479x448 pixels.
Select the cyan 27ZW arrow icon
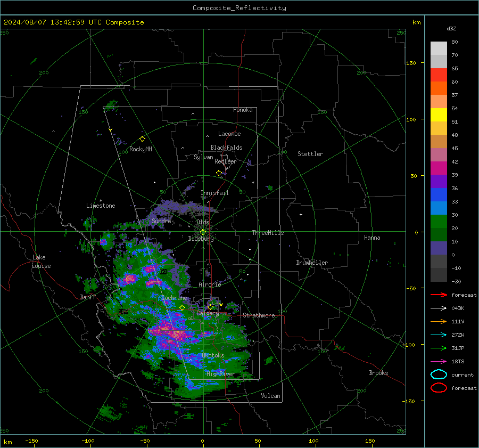(439, 335)
